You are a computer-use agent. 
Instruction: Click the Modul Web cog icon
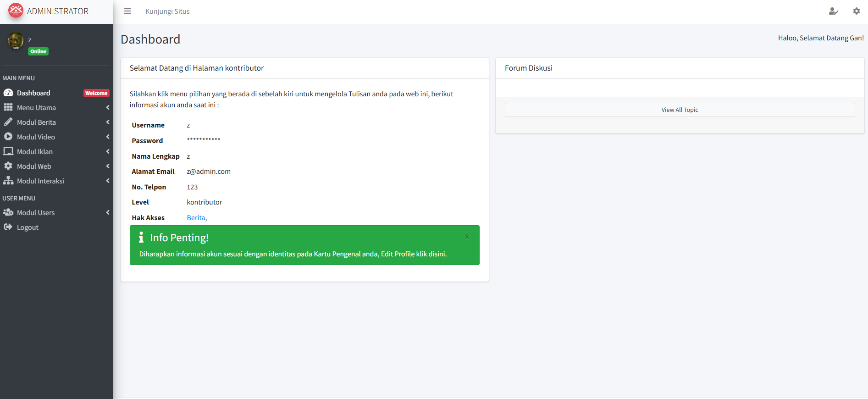[x=8, y=166]
